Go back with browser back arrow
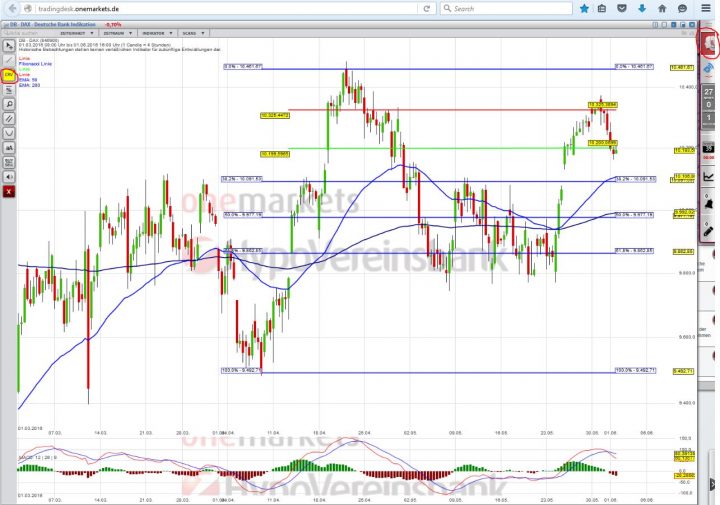Image resolution: width=720 pixels, height=505 pixels. click(12, 8)
